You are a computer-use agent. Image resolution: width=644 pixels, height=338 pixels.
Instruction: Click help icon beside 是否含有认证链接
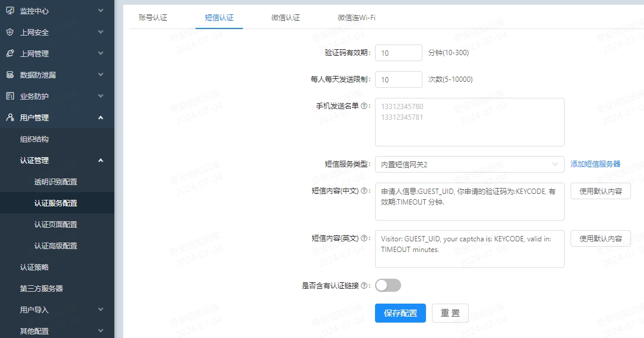click(364, 286)
